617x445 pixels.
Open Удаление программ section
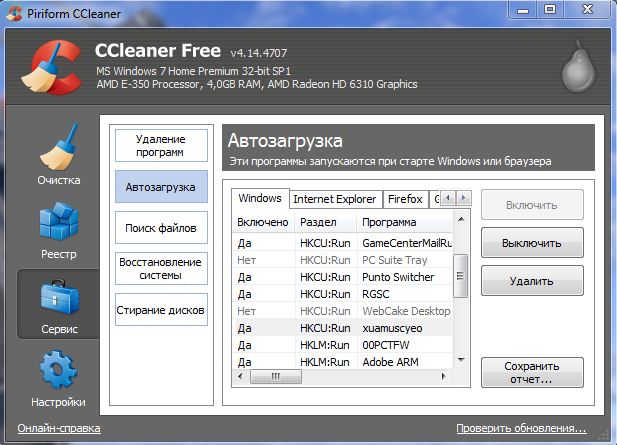(161, 146)
